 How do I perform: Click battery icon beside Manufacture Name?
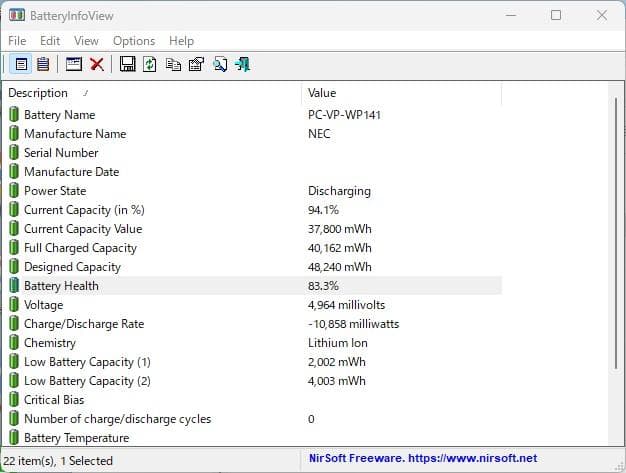pyautogui.click(x=14, y=133)
